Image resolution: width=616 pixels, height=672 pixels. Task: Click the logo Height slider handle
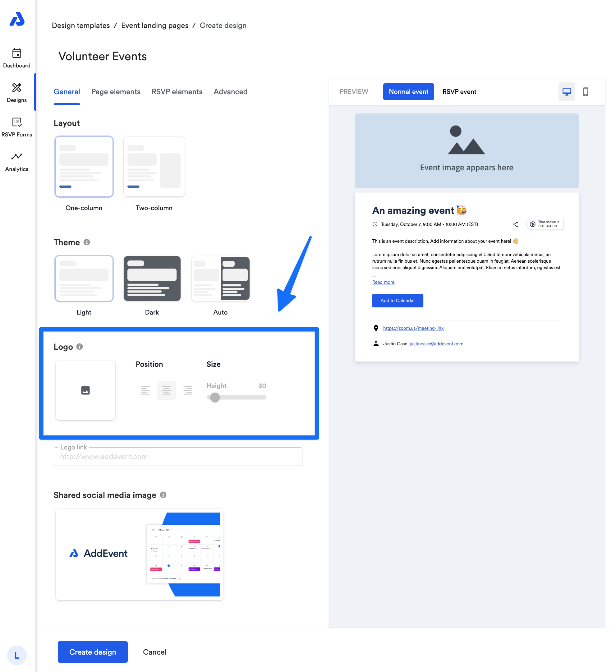[x=215, y=397]
